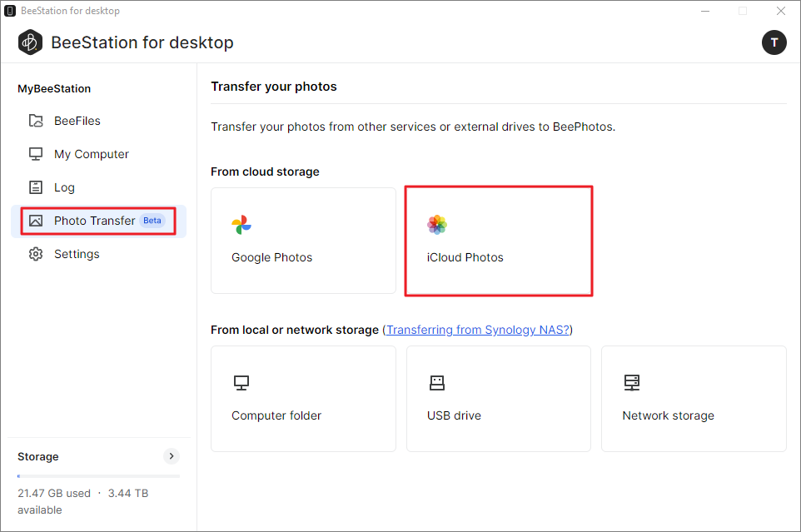Select the Computer folder card
Image resolution: width=801 pixels, height=532 pixels.
(303, 399)
